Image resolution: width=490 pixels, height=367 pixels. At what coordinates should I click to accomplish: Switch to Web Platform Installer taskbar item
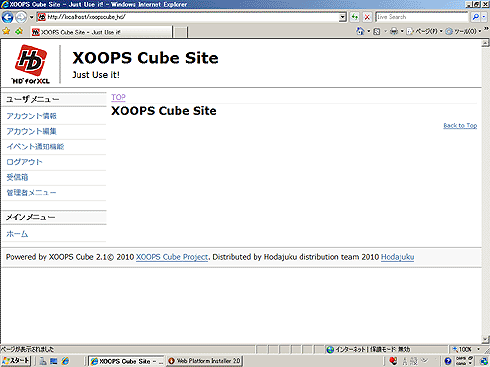pos(204,361)
